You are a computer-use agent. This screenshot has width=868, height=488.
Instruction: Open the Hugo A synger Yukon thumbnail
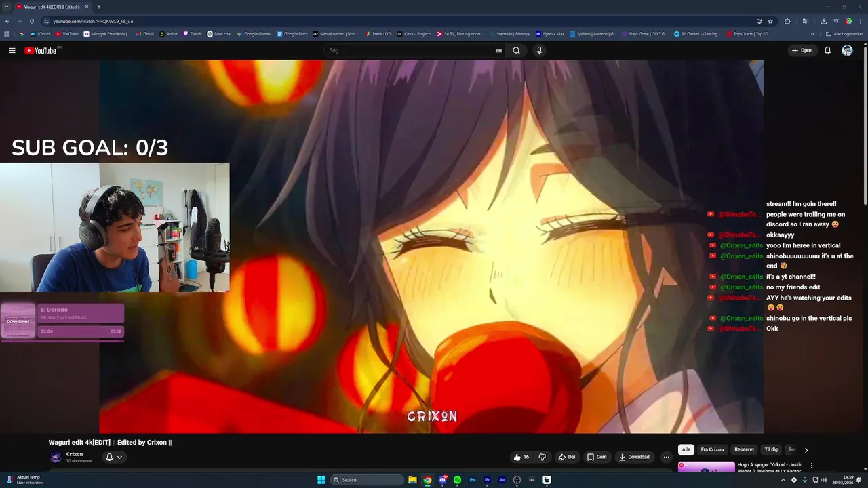tap(706, 466)
